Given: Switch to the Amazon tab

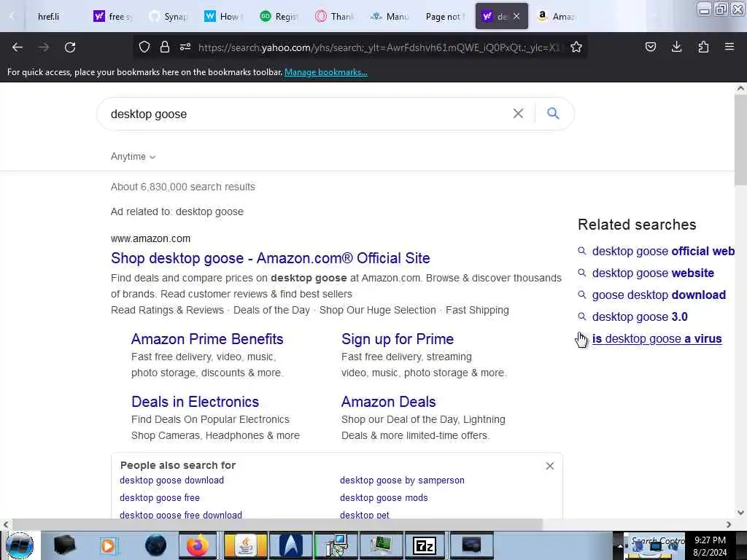Looking at the screenshot, I should coord(557,17).
